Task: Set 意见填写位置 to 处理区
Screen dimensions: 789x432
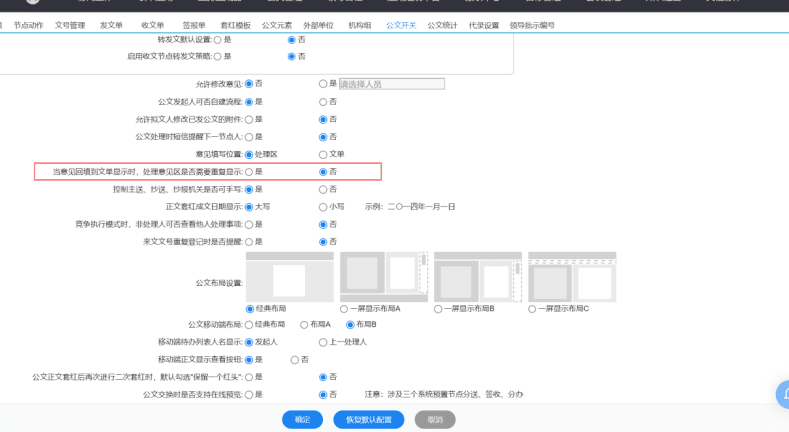Action: click(249, 155)
